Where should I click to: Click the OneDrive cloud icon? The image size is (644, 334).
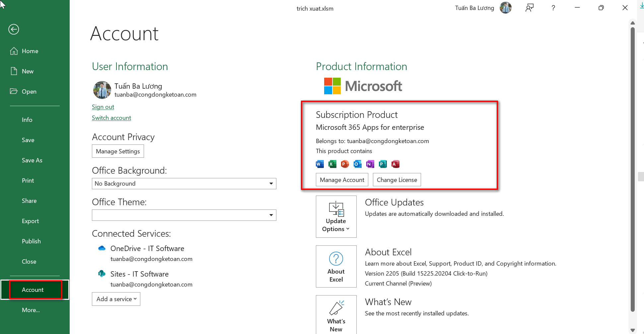coord(102,248)
